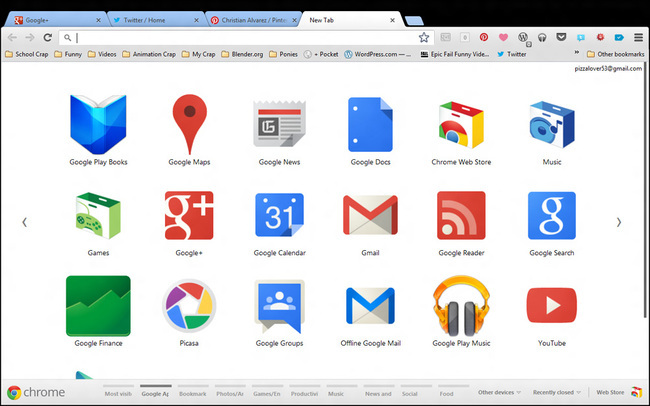Click the + Pocket bookmarklet
The image size is (650, 406).
pos(321,54)
